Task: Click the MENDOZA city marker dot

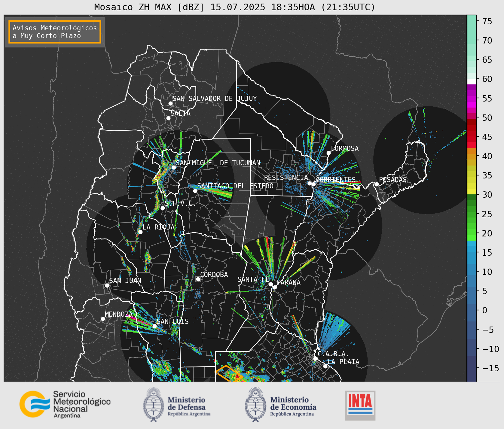Action: tap(103, 319)
